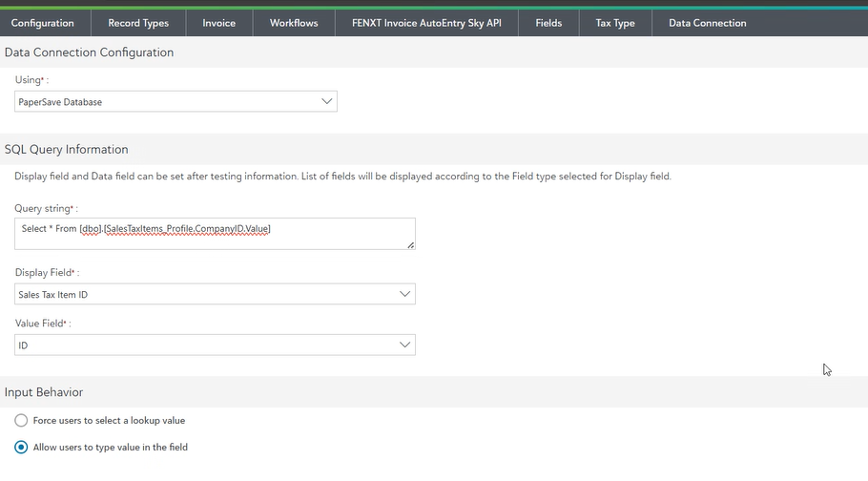Click the Value Field chevron arrow
Image resolution: width=868 pixels, height=481 pixels.
[404, 345]
